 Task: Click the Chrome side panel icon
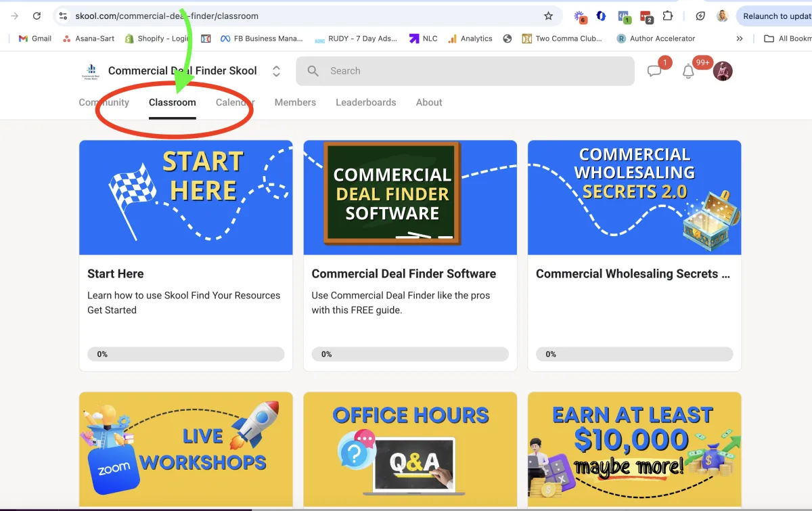pos(700,16)
